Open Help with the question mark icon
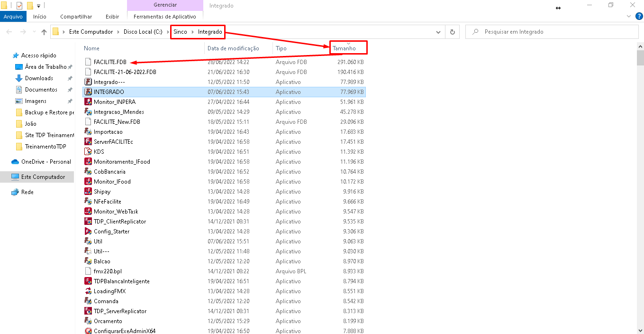Image resolution: width=644 pixels, height=334 pixels. click(x=639, y=16)
